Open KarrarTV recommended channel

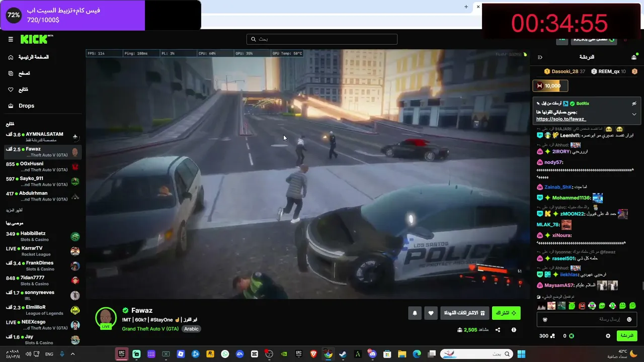tap(43, 251)
